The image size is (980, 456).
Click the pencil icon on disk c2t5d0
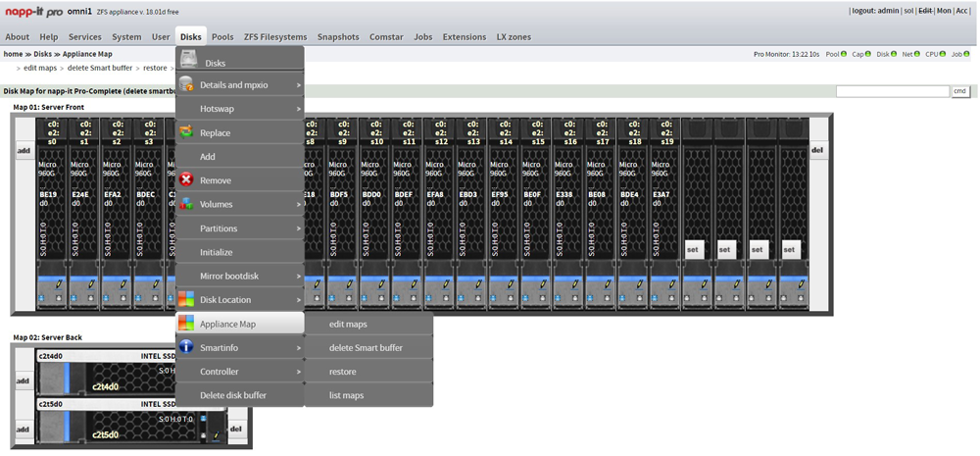point(218,434)
